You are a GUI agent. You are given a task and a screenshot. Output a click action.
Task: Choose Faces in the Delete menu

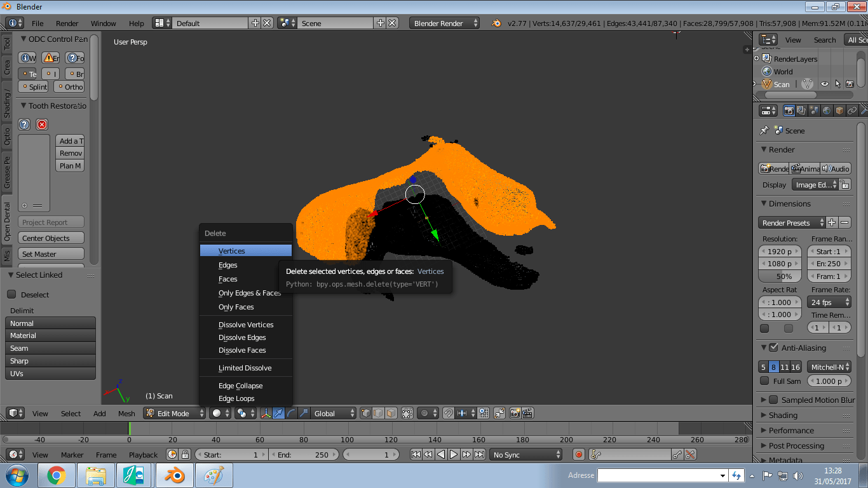[x=228, y=279]
